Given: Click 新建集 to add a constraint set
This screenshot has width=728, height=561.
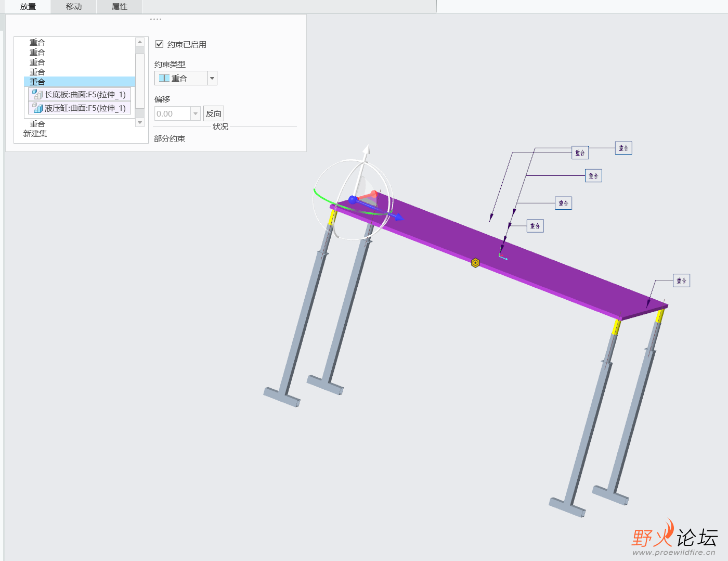Looking at the screenshot, I should pos(35,134).
